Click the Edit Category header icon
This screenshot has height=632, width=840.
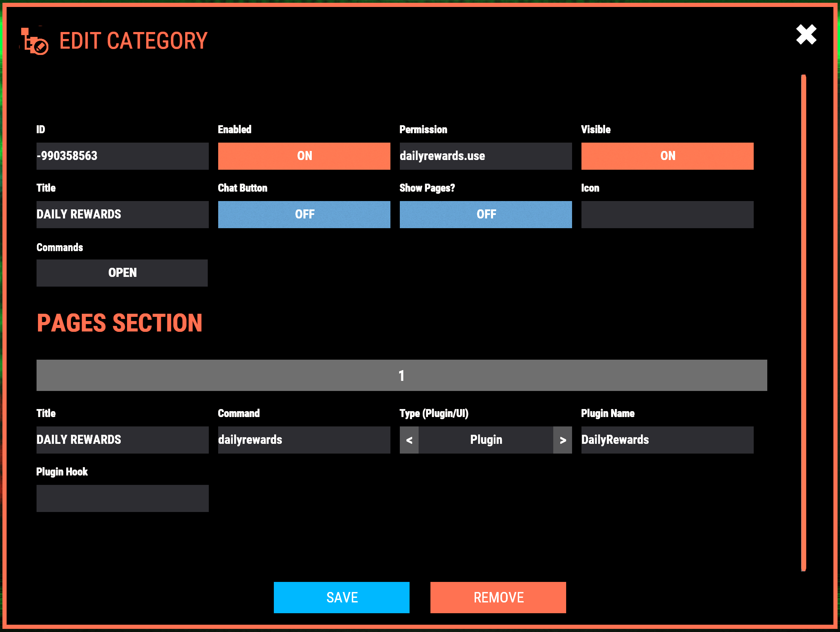[x=34, y=41]
